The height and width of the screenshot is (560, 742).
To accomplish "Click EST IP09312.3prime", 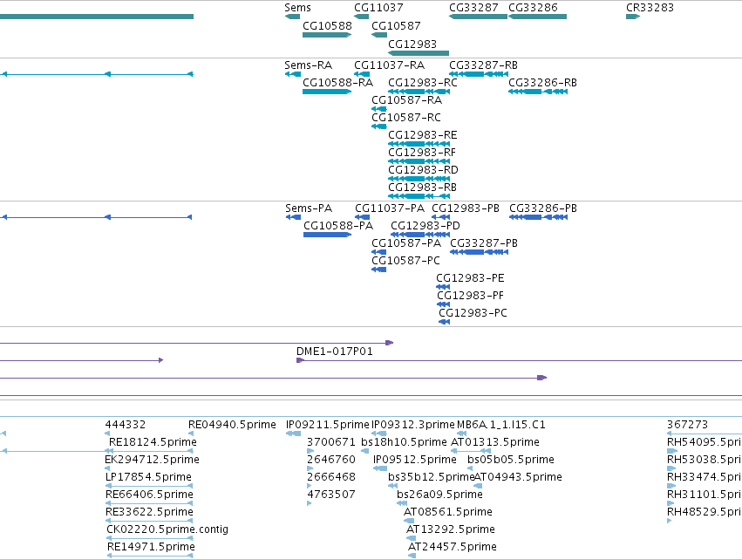I will (379, 434).
